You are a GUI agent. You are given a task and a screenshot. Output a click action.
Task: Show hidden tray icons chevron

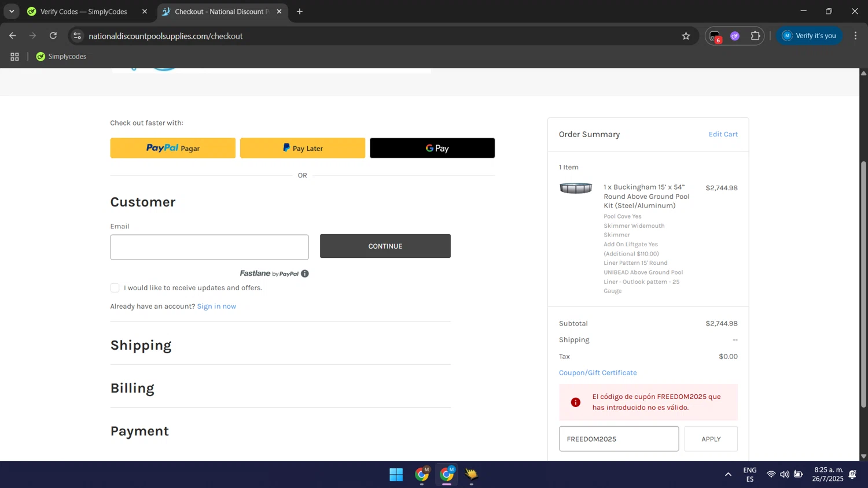728,475
